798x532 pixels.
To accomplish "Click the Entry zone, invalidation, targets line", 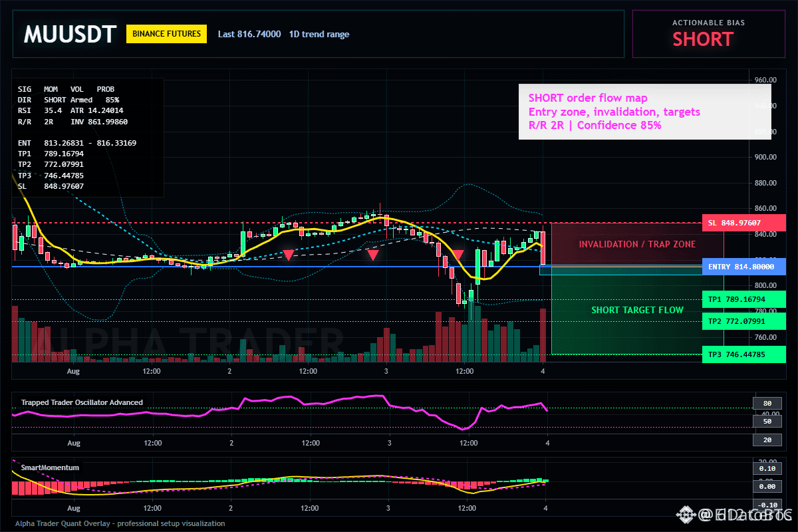I will (x=614, y=112).
